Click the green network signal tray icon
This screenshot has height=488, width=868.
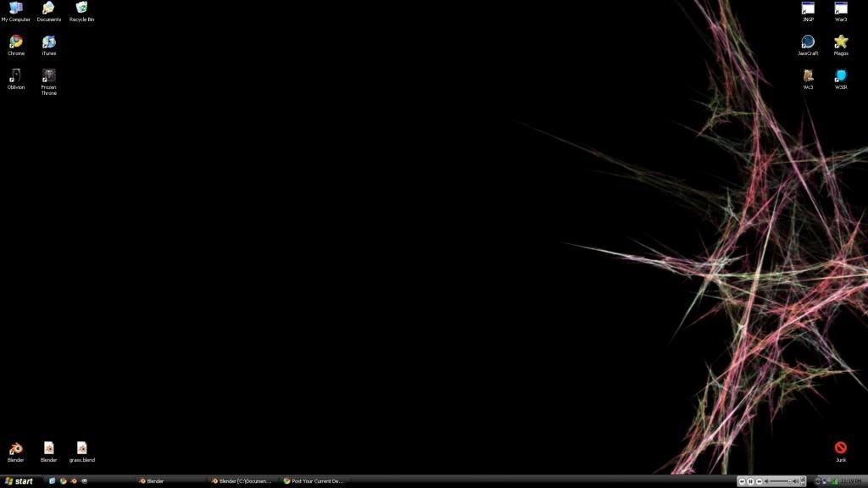833,481
